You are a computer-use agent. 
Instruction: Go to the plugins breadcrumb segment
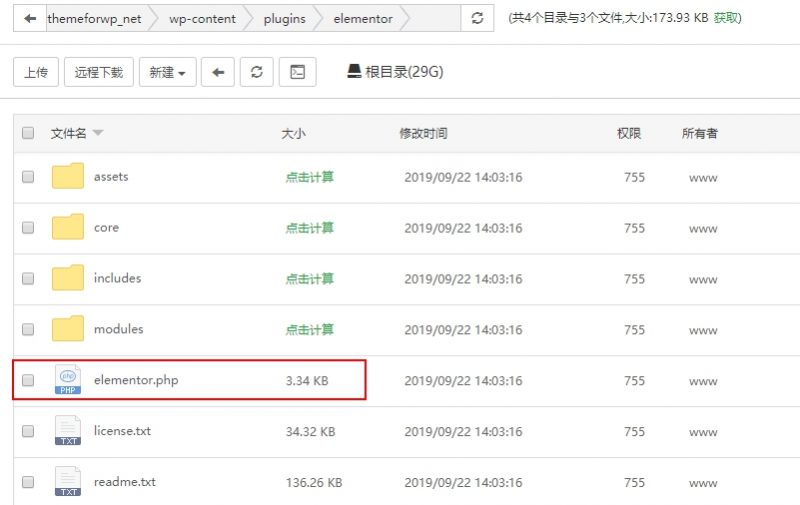(284, 19)
